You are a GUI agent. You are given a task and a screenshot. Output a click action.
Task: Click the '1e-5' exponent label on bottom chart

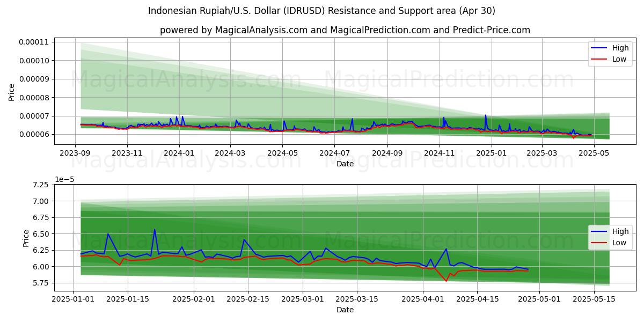point(64,180)
